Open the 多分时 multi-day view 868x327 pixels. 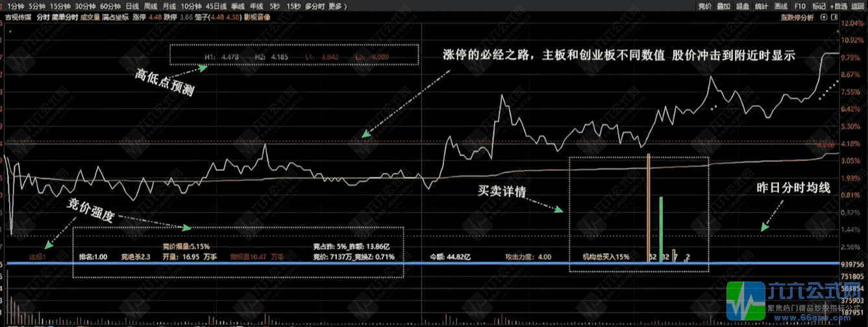click(x=315, y=6)
